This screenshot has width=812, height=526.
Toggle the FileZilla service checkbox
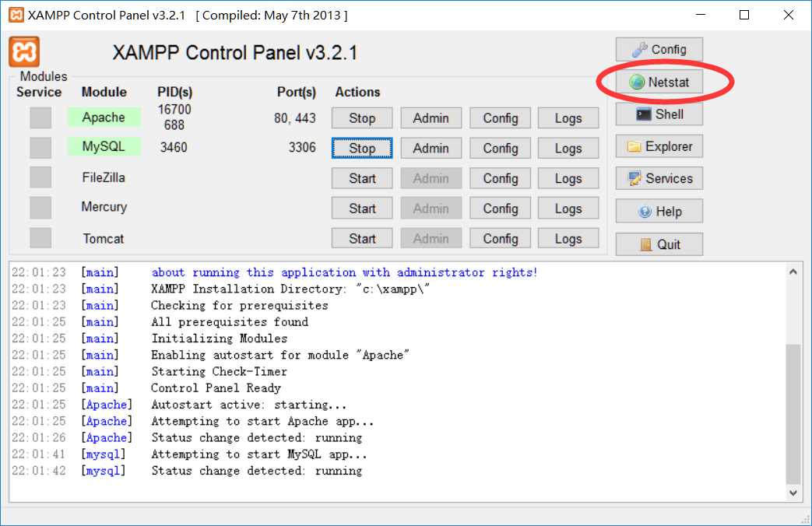pyautogui.click(x=40, y=177)
